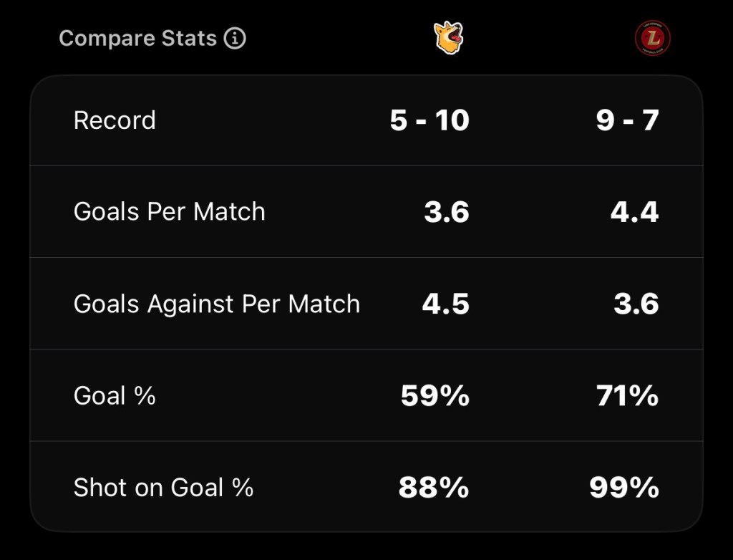Select the Goals Against Per Match label
The width and height of the screenshot is (733, 560).
click(216, 304)
